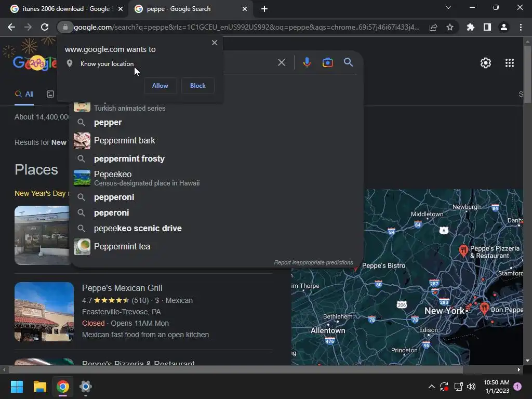Click the horizontal page scrollbar
Viewport: 532px width, 399px height.
[235, 369]
